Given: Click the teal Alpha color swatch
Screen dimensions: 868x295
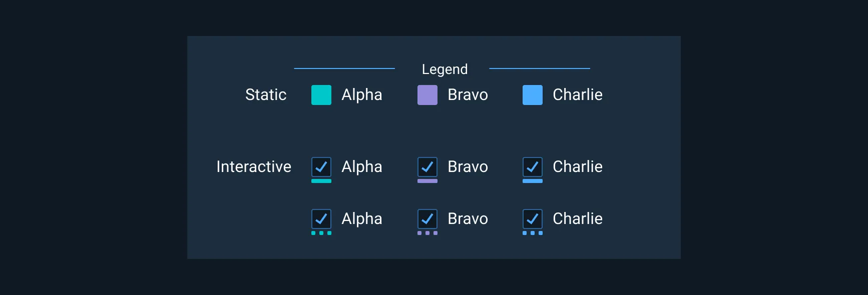Looking at the screenshot, I should (x=321, y=95).
